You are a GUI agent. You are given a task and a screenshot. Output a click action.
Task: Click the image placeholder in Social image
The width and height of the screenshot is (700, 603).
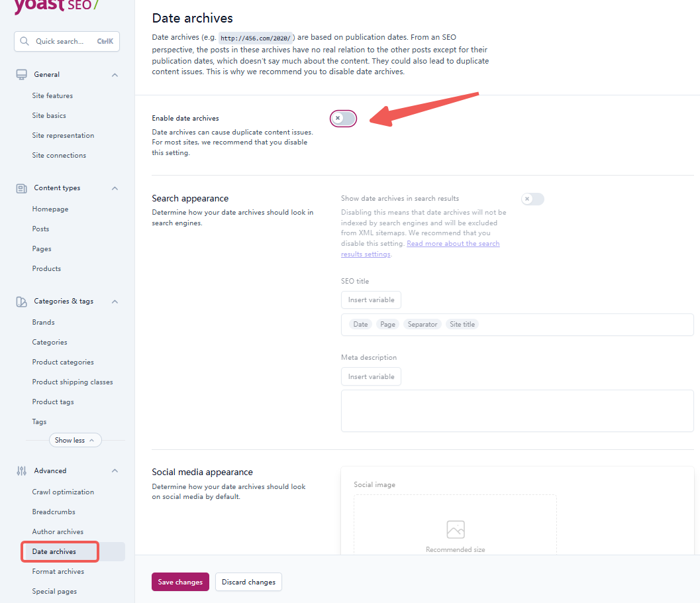pos(455,529)
